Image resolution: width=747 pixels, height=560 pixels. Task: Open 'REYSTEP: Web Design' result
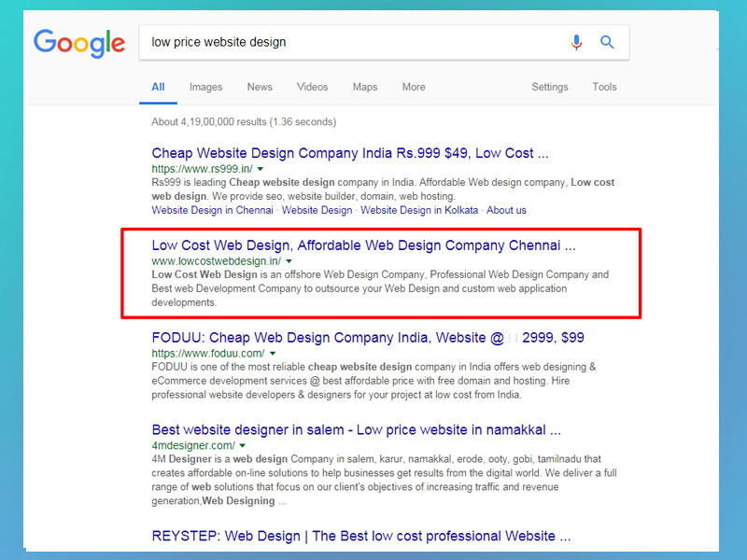coord(361,536)
